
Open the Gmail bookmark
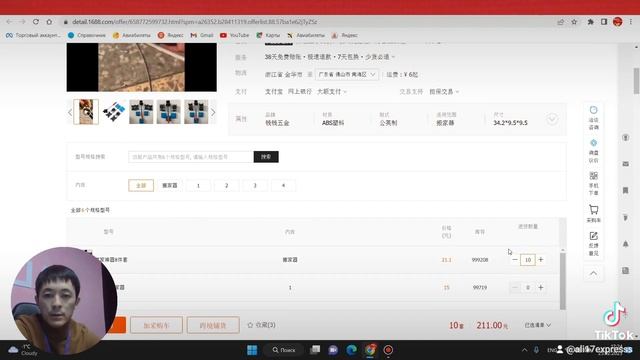click(202, 36)
